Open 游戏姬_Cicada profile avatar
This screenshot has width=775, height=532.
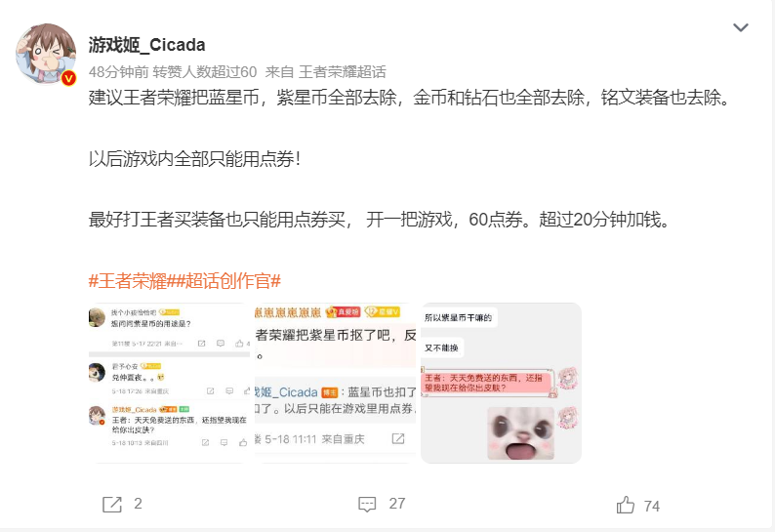(46, 53)
